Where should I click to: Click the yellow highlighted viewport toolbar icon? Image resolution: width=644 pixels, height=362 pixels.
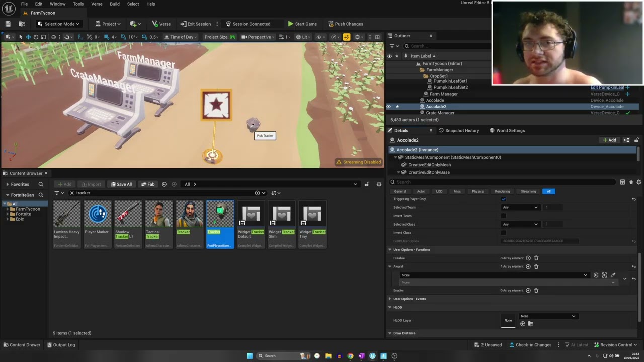tap(347, 37)
